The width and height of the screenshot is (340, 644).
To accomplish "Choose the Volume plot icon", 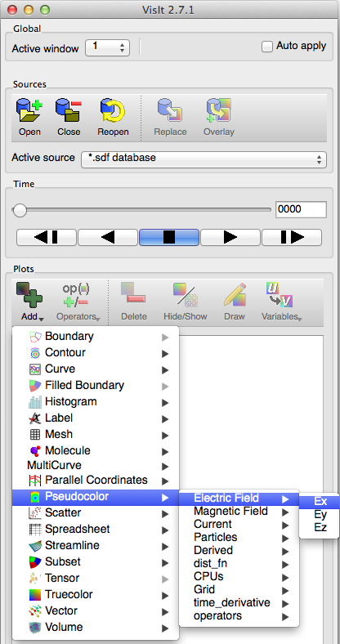I will click(35, 627).
